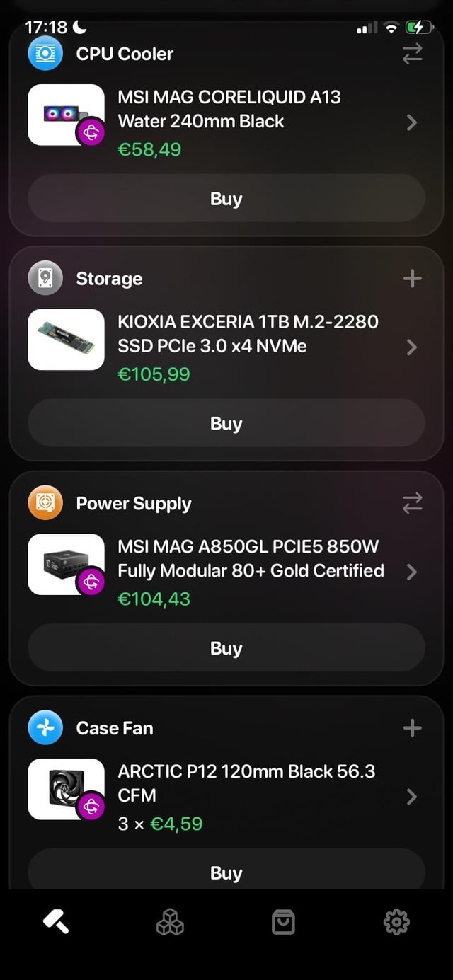Viewport: 453px width, 980px height.
Task: Swap the Power Supply component
Action: 412,503
